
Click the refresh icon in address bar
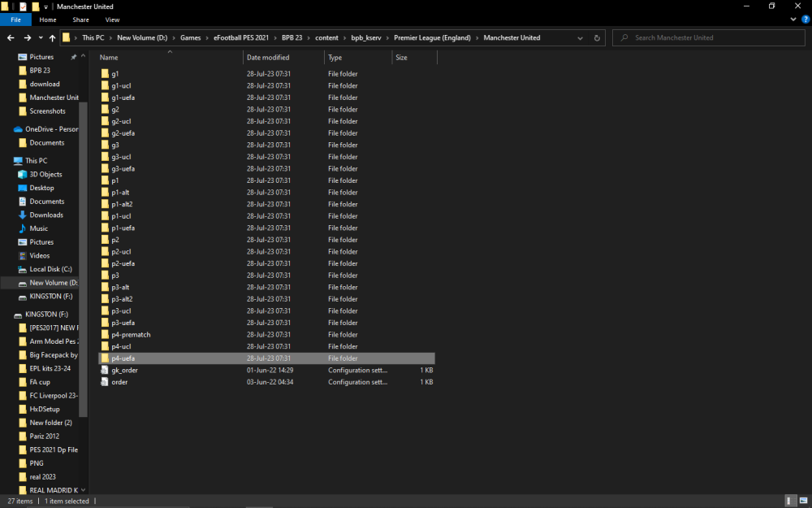click(x=596, y=37)
